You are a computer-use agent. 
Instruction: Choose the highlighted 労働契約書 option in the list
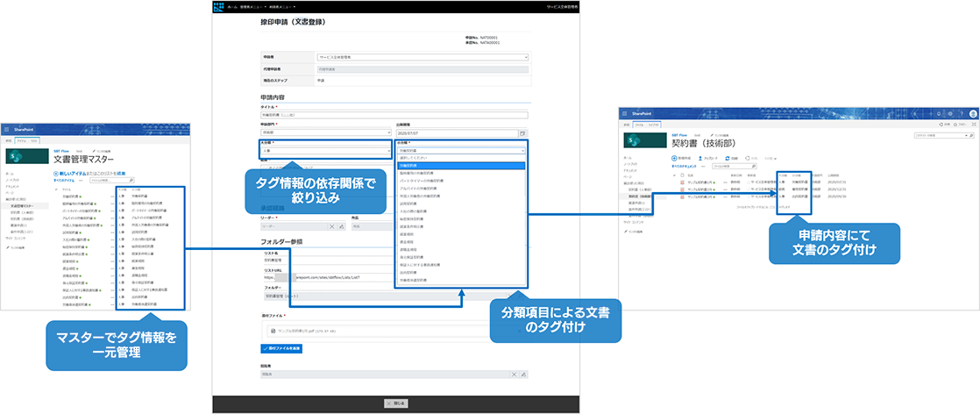point(461,166)
